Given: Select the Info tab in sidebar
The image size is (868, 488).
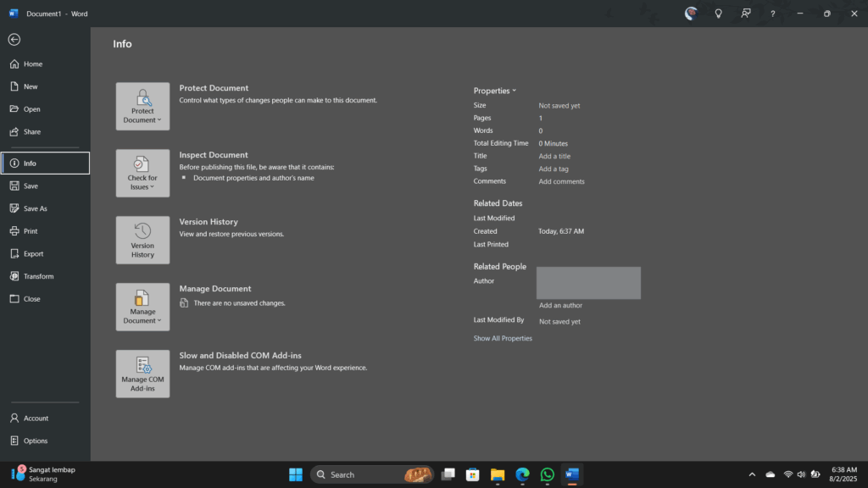Looking at the screenshot, I should coord(45,164).
